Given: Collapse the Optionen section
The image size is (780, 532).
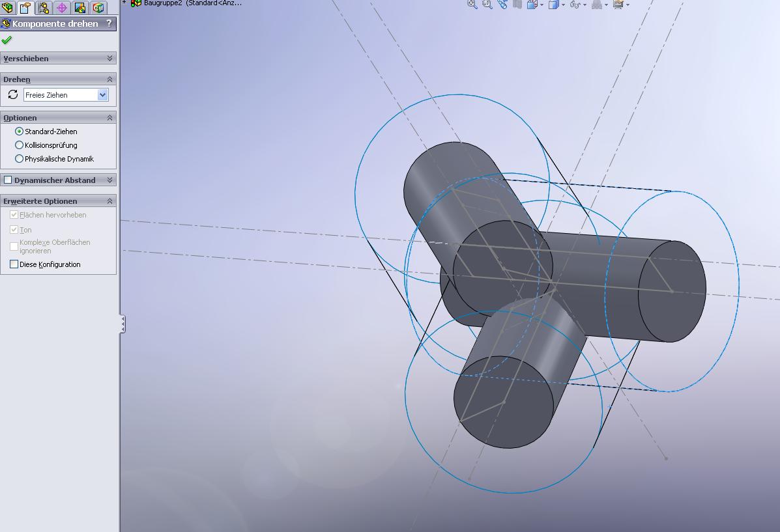Looking at the screenshot, I should (x=110, y=118).
